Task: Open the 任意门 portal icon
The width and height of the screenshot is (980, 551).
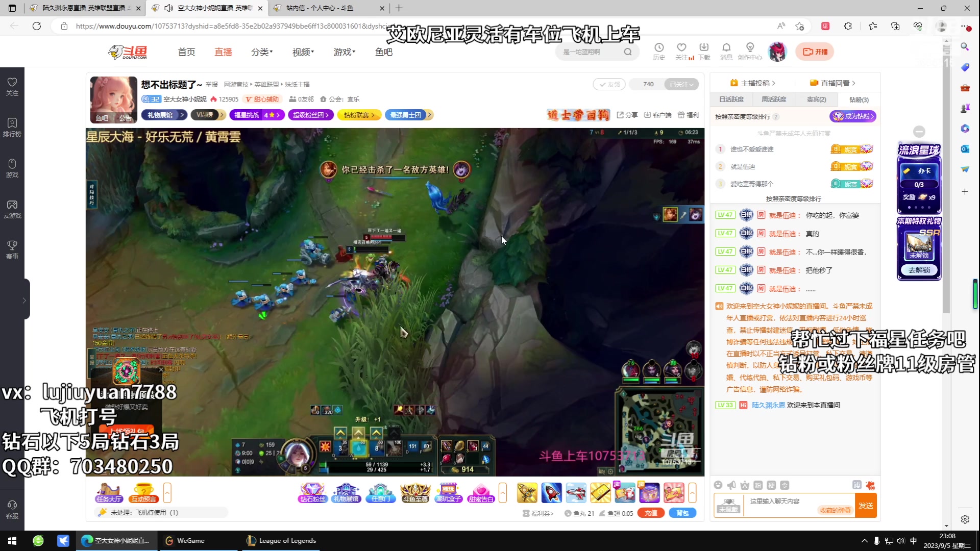Action: point(380,493)
